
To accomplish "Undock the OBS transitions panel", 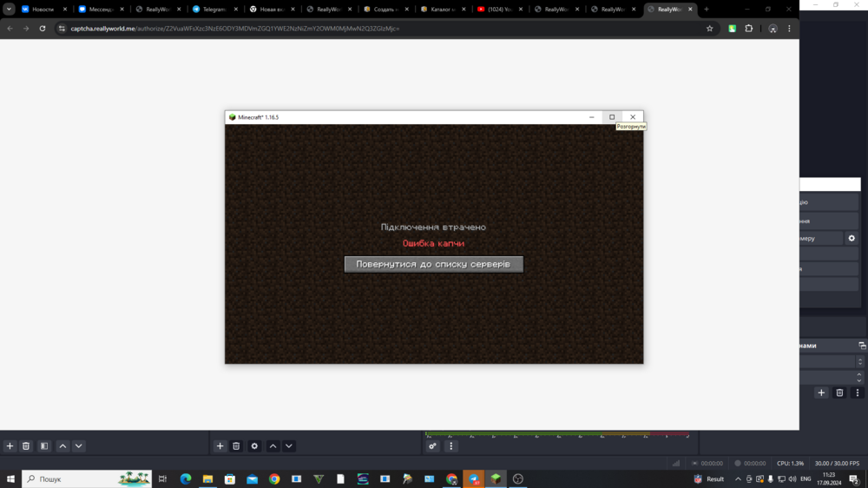I will click(862, 346).
